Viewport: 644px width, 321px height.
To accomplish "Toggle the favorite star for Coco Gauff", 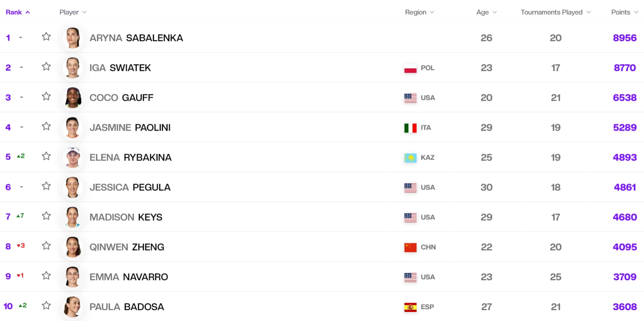I will pyautogui.click(x=46, y=97).
